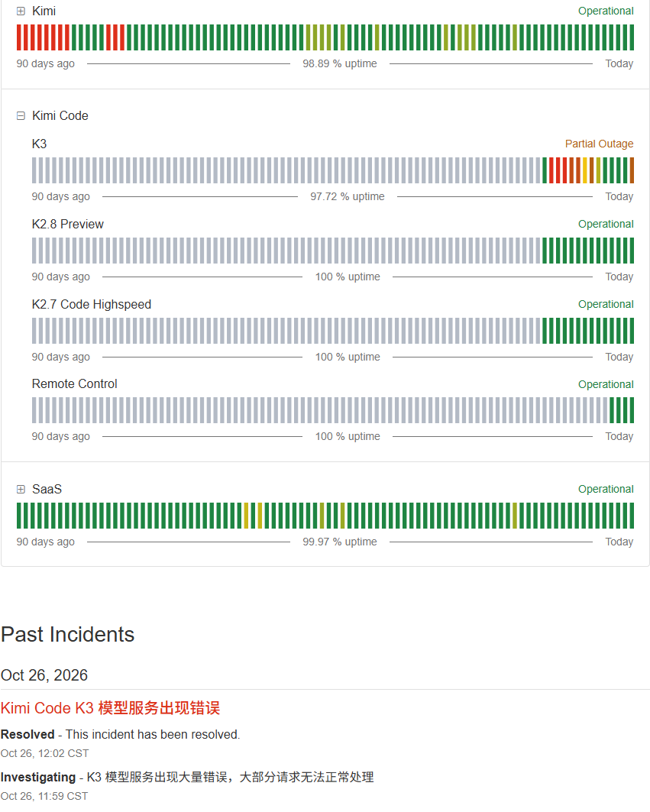Click the K3 97.72 % uptime text

click(x=348, y=196)
